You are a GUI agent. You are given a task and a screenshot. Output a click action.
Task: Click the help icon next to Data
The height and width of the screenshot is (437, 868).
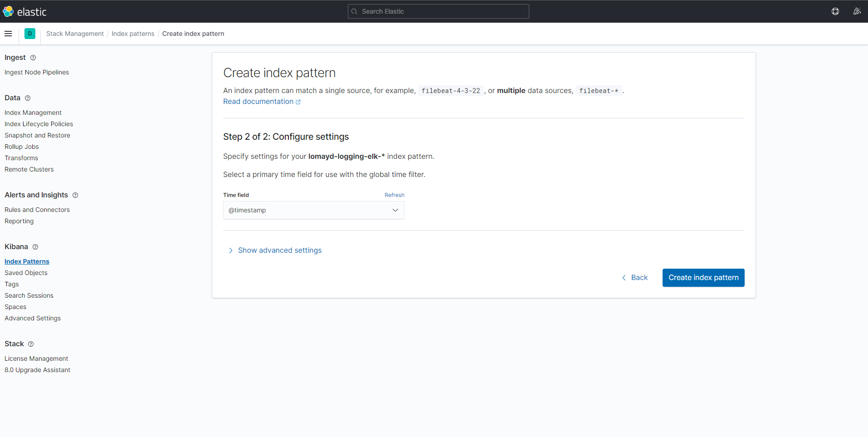(28, 98)
